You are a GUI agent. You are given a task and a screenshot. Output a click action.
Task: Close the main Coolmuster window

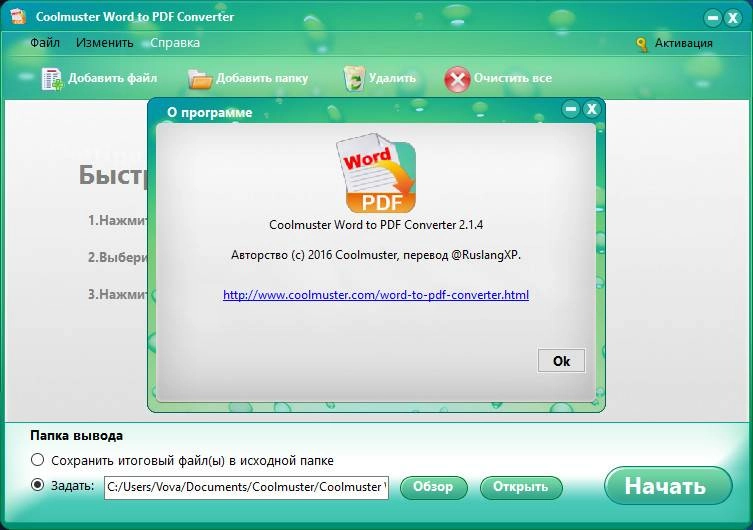coord(733,18)
